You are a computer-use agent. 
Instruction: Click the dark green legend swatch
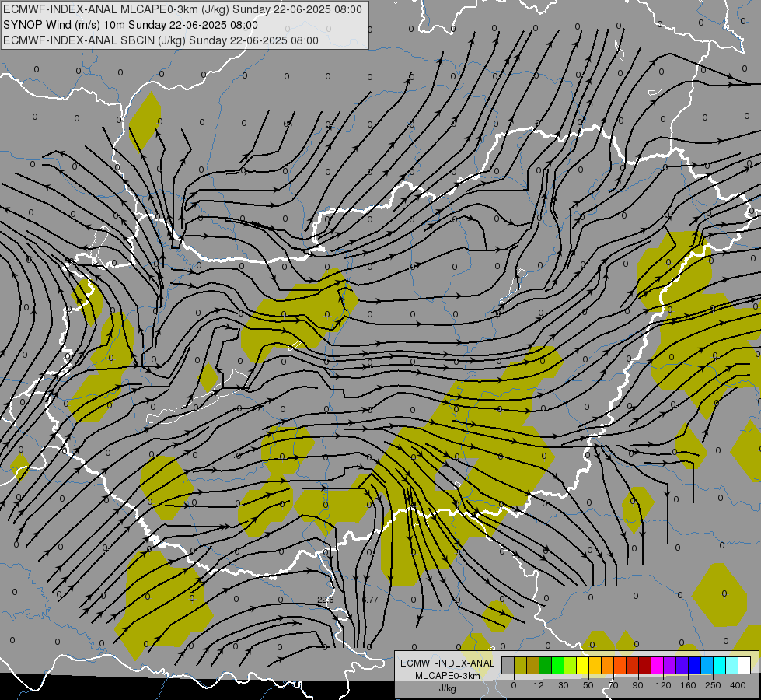click(546, 665)
